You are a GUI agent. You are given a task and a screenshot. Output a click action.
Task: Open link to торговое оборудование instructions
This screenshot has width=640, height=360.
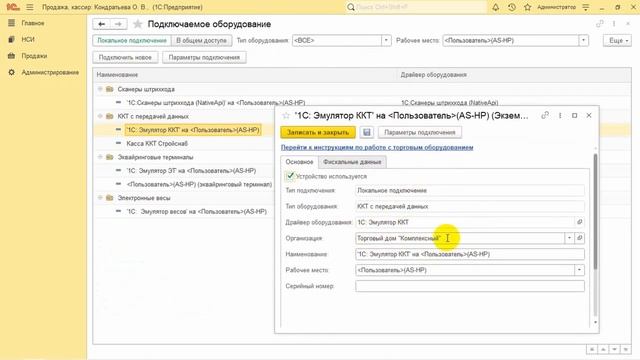(377, 147)
